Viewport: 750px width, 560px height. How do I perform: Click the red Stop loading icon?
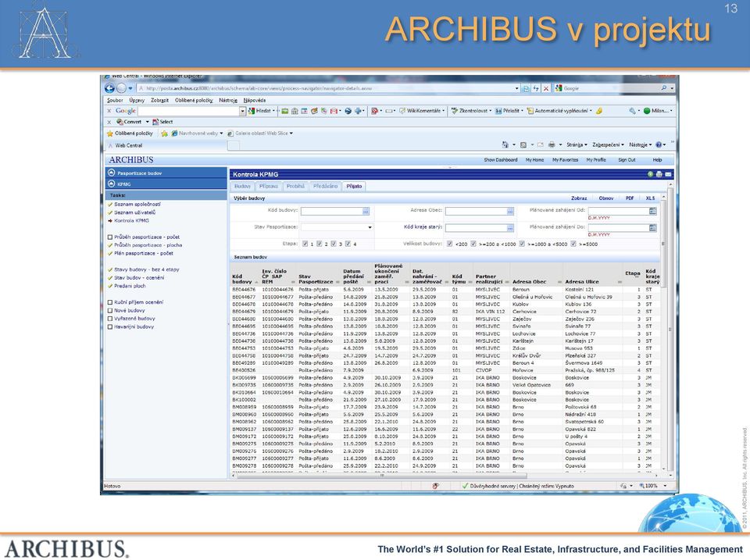[x=546, y=88]
